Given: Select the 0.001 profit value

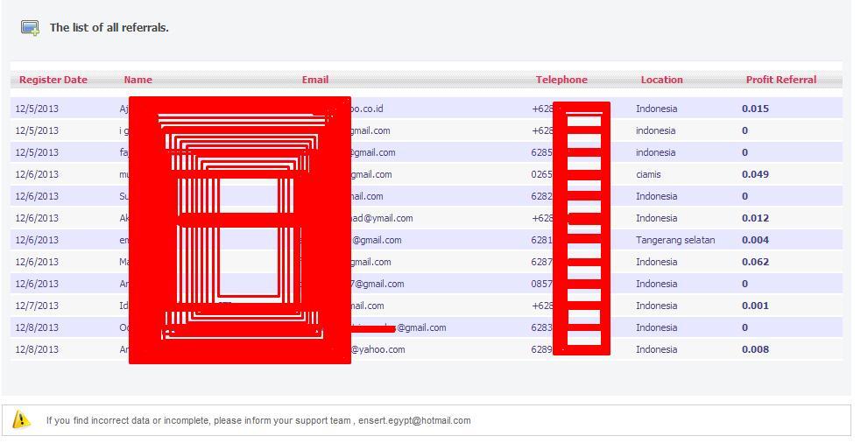Looking at the screenshot, I should (755, 306).
